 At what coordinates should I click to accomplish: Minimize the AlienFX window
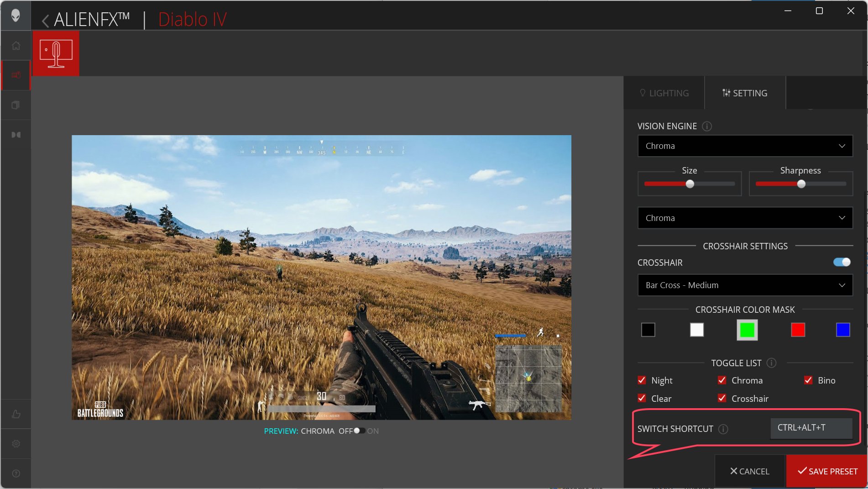click(x=788, y=11)
